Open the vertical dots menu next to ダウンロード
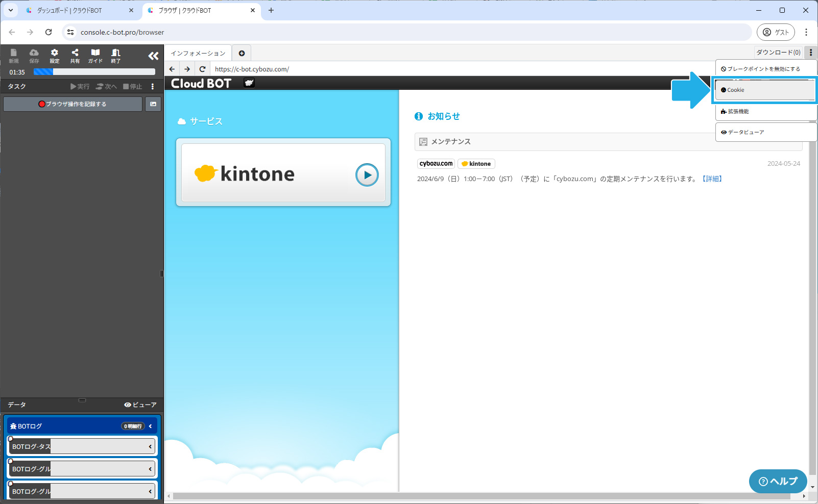 click(x=811, y=53)
